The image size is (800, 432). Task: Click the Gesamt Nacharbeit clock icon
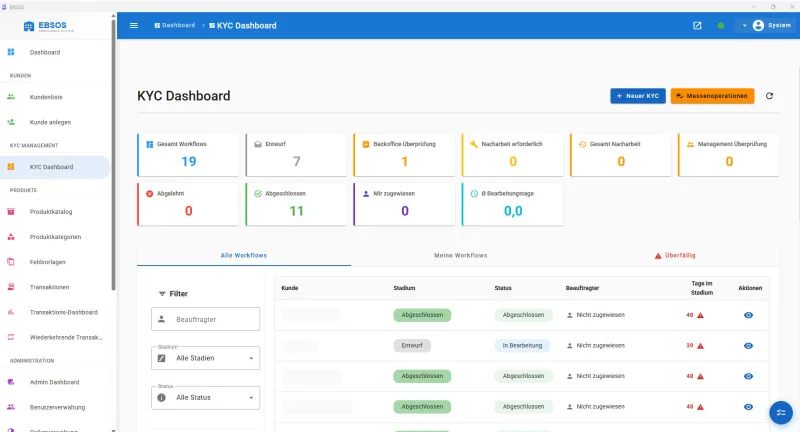click(582, 144)
